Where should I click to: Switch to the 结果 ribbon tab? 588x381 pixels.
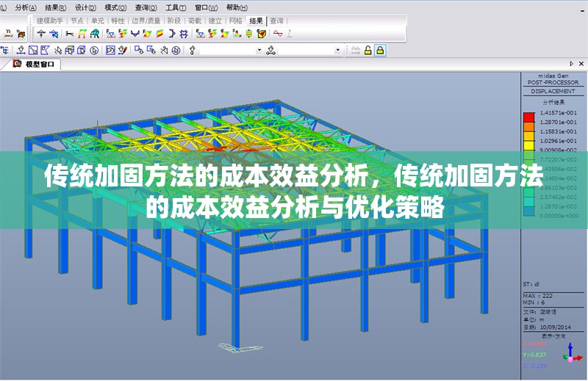coord(256,21)
